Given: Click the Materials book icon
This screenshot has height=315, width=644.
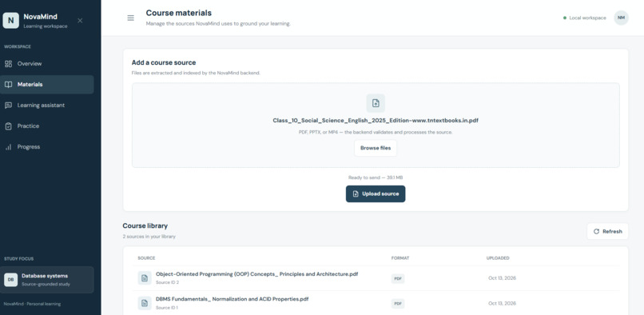Looking at the screenshot, I should click(x=8, y=84).
